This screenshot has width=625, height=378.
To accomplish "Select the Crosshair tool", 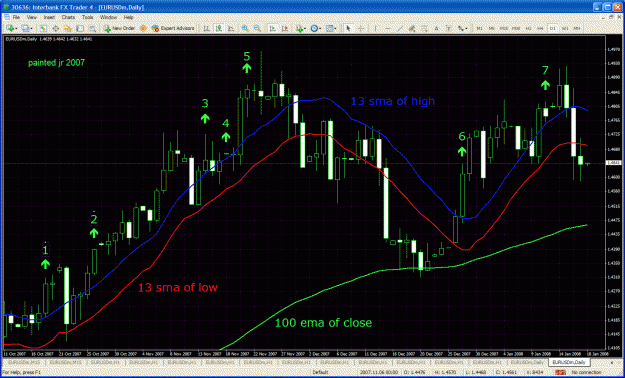I will pyautogui.click(x=361, y=28).
